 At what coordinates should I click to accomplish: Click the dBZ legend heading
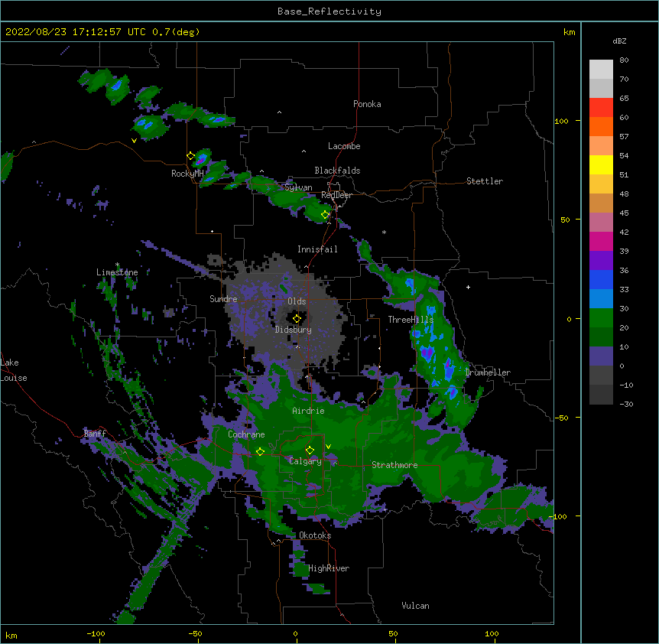point(619,41)
